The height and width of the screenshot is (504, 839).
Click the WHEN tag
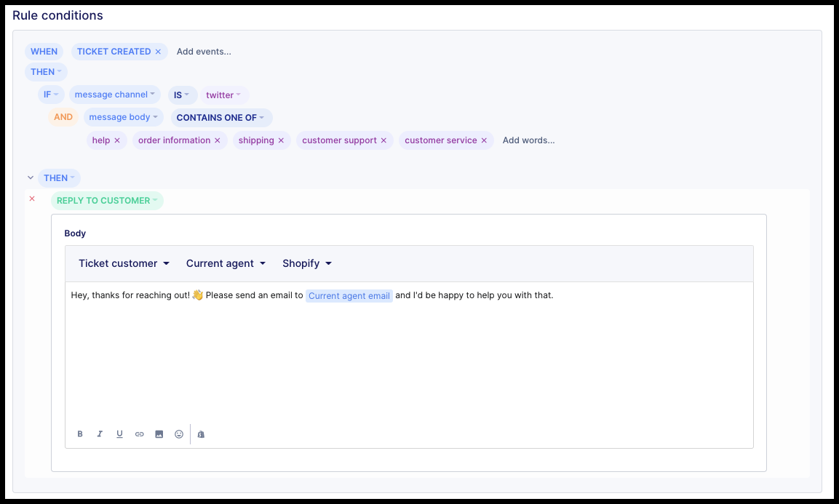(44, 52)
